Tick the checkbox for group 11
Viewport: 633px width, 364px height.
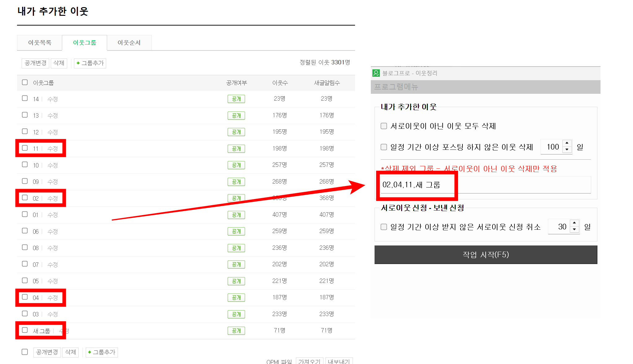pyautogui.click(x=25, y=148)
